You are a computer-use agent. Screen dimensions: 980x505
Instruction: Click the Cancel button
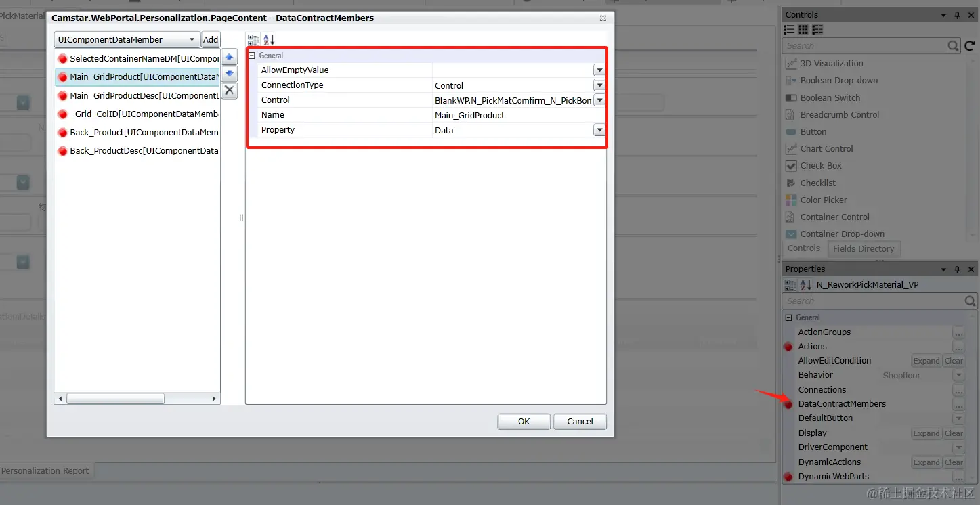click(580, 422)
